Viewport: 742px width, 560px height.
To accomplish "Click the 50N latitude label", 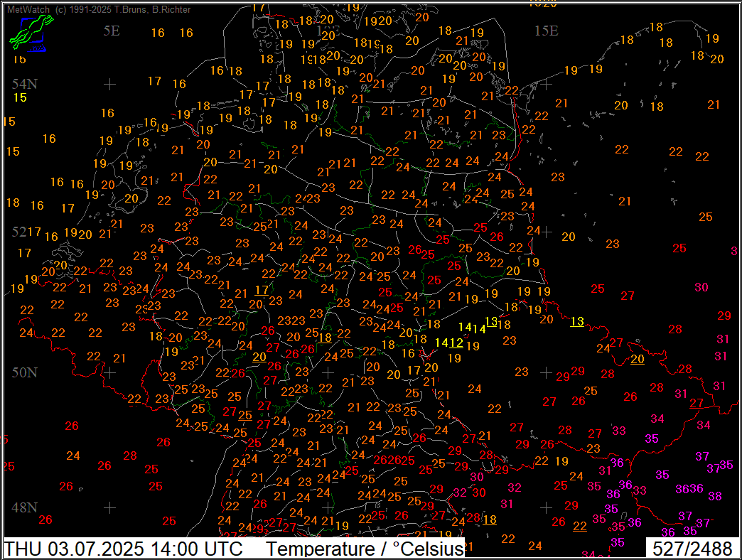I will tap(25, 372).
